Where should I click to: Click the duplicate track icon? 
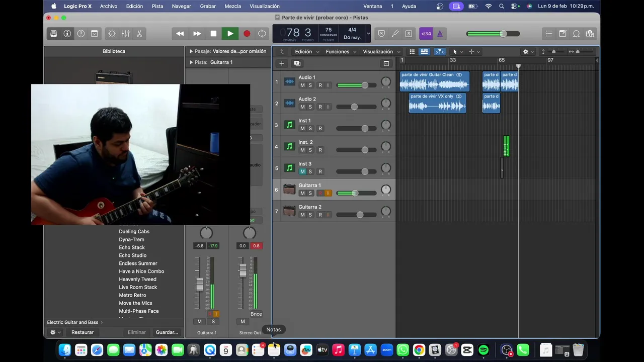297,63
